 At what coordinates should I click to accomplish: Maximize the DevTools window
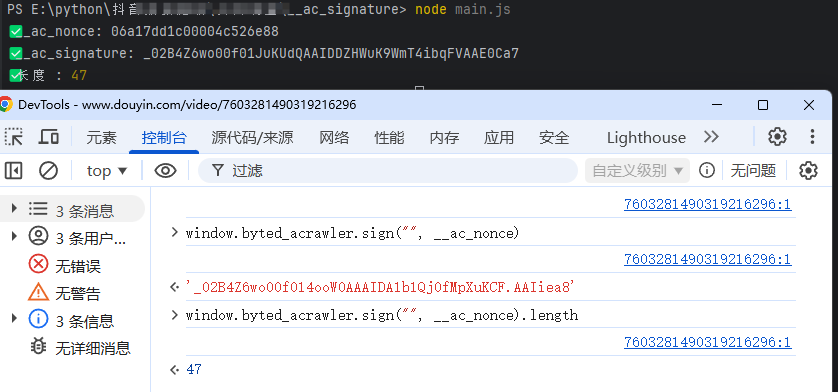pyautogui.click(x=763, y=105)
